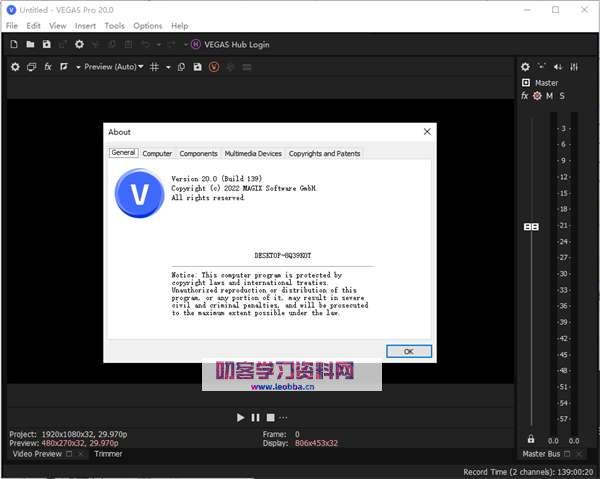Open the Options menu
The height and width of the screenshot is (479, 600).
pos(148,26)
